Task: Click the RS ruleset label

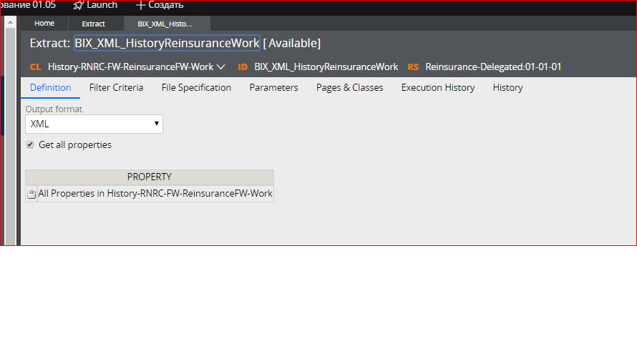Action: tap(413, 67)
